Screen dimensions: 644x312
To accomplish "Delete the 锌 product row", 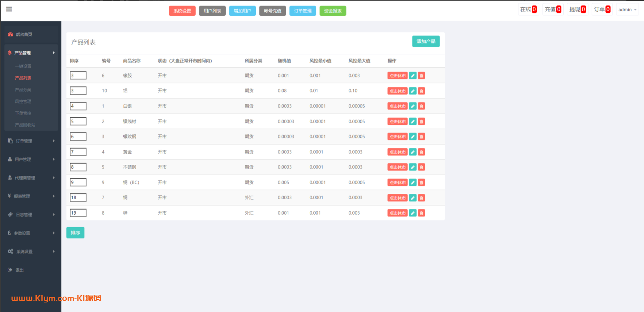I will [x=421, y=213].
